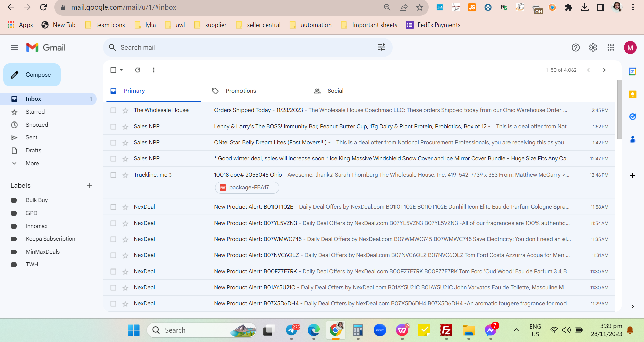The height and width of the screenshot is (342, 644).
Task: Open the Drafts folder
Action: click(x=48, y=150)
